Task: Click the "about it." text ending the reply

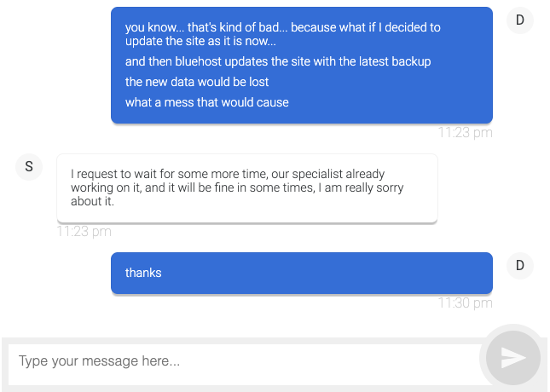Action: pyautogui.click(x=92, y=202)
